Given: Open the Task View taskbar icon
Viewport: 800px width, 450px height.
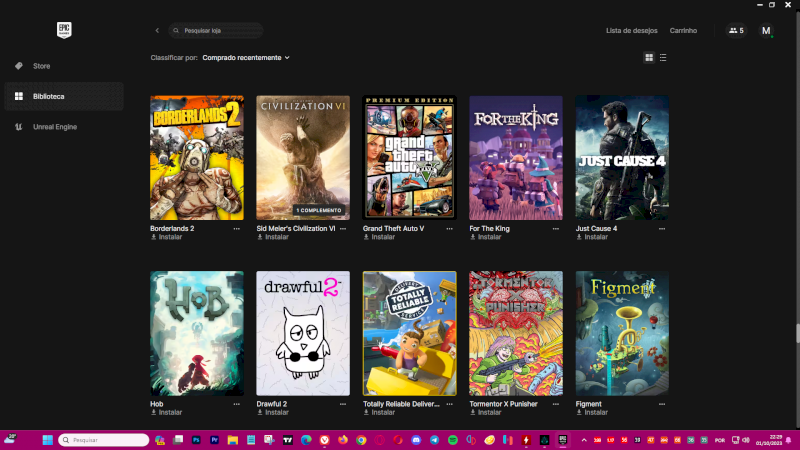Looking at the screenshot, I should (x=178, y=440).
